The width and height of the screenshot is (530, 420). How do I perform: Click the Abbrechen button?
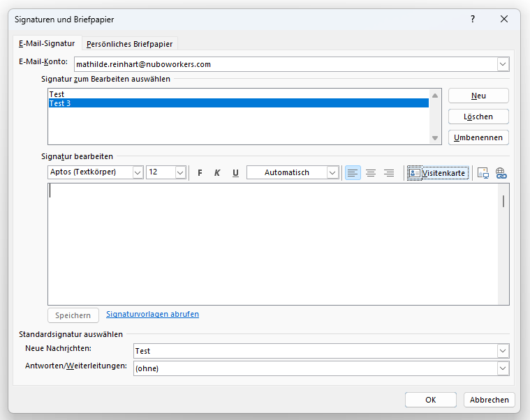point(489,400)
